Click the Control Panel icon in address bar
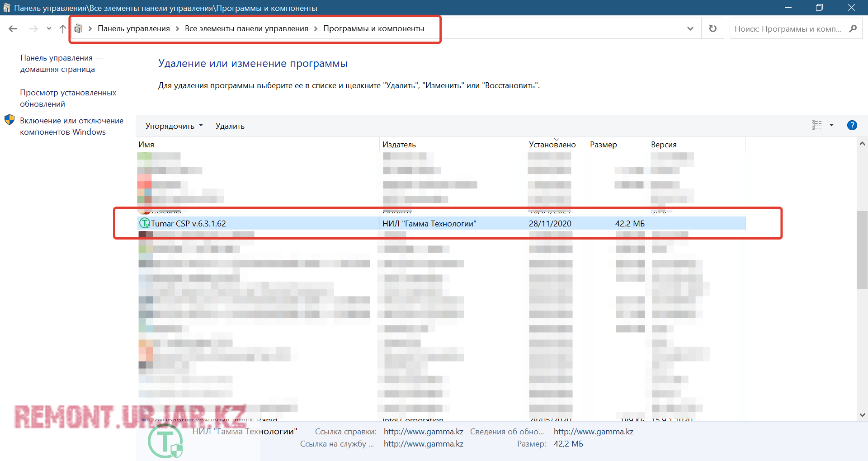This screenshot has height=461, width=868. click(x=78, y=28)
